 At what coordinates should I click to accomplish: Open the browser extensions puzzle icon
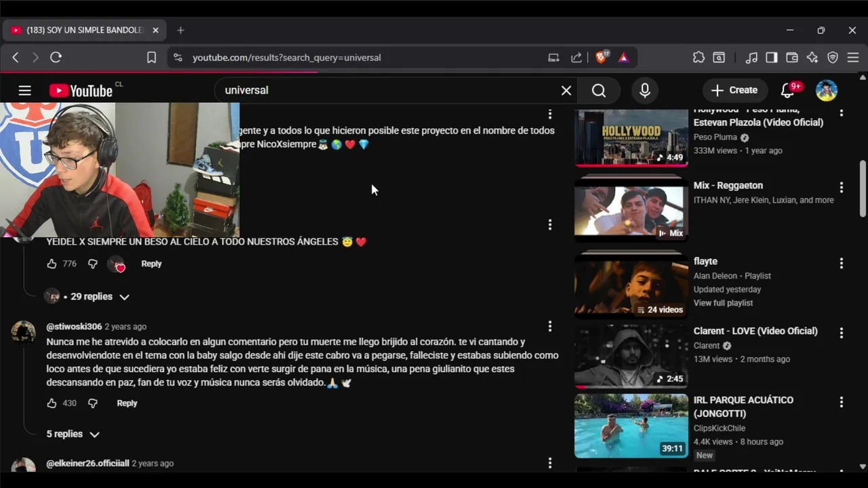[698, 58]
